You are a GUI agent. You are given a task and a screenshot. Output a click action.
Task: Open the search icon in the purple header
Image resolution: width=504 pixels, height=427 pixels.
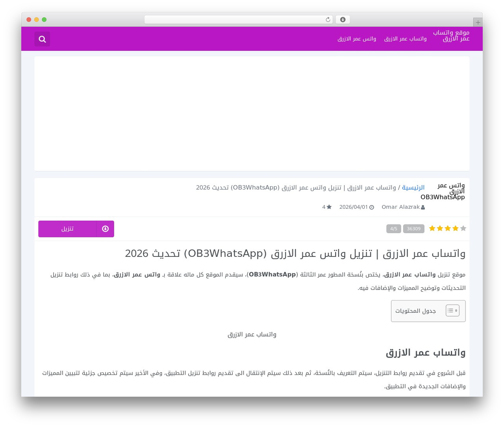click(x=42, y=39)
